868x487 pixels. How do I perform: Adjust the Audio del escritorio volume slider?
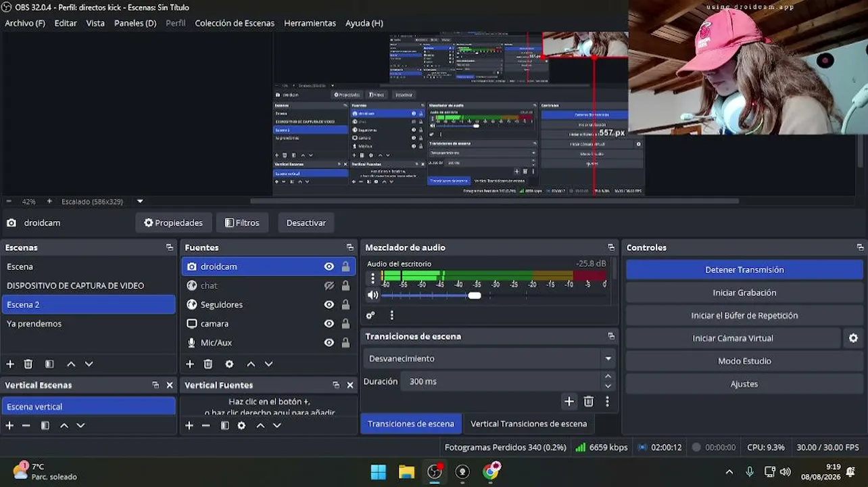tap(475, 296)
